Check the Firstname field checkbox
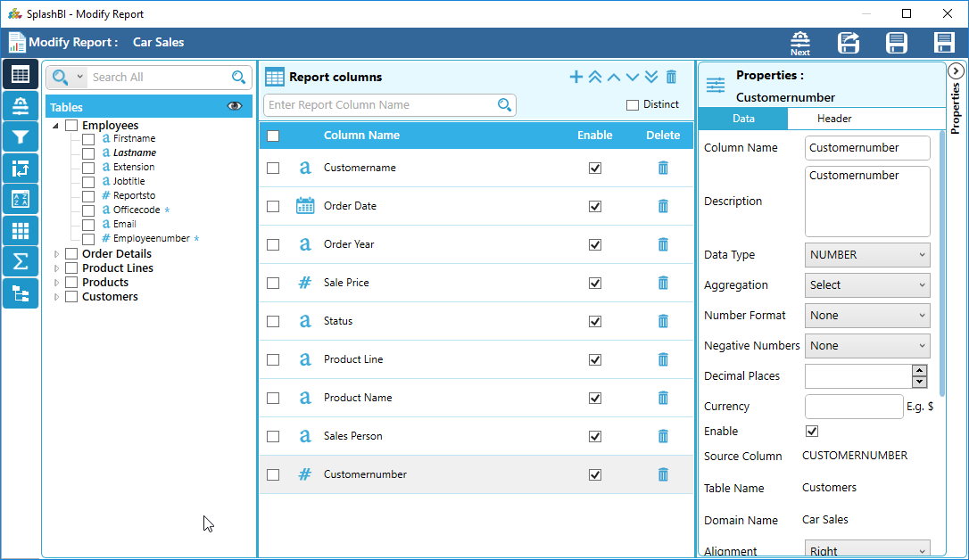 tap(88, 139)
